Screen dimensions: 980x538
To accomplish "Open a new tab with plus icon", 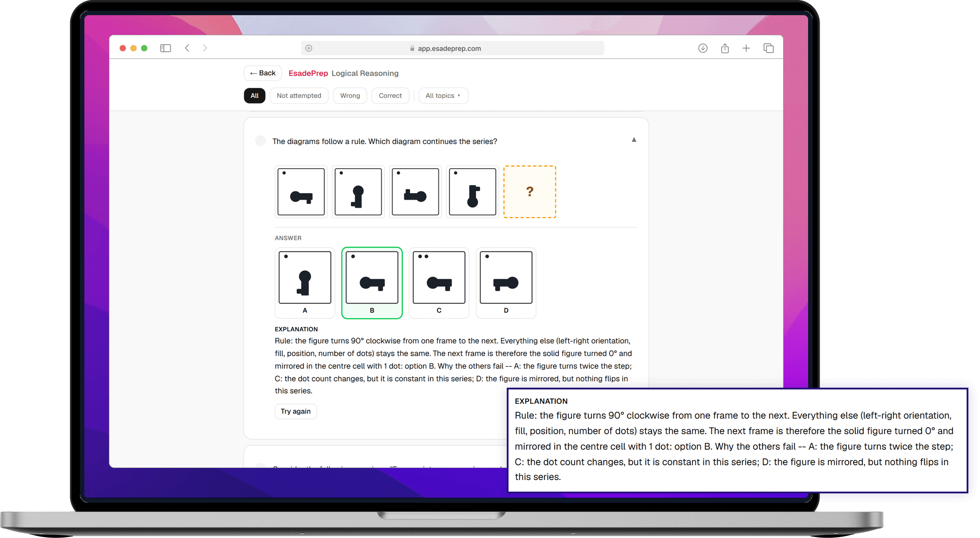I will tap(746, 48).
